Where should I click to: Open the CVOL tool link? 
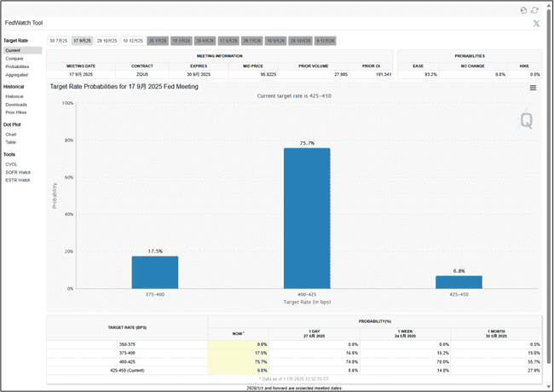[x=11, y=164]
